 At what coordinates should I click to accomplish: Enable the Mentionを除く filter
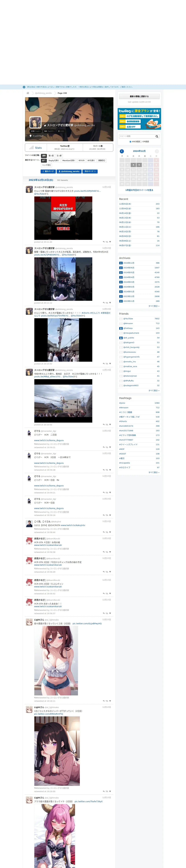click(69, 161)
